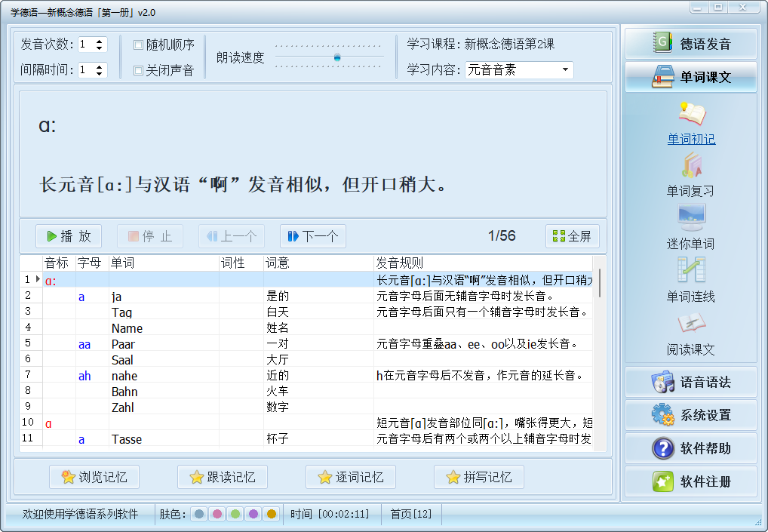Click the 发音规则 column header

[483, 263]
